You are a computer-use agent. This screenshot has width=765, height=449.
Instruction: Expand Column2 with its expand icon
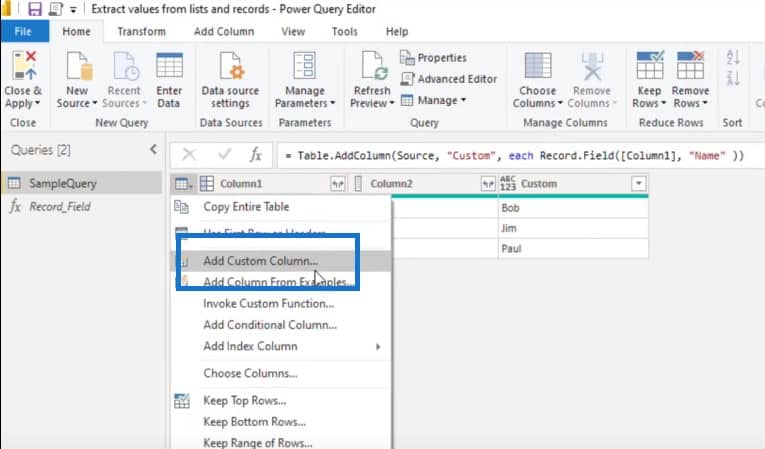coord(488,184)
